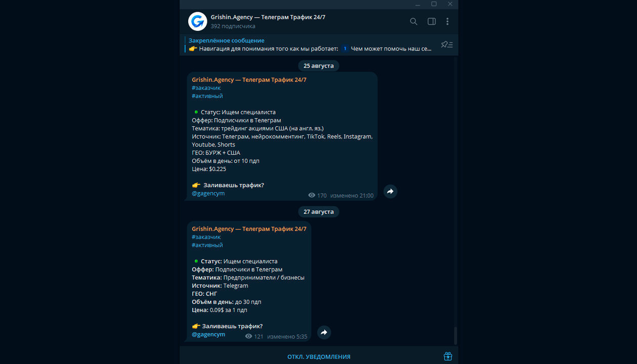The width and height of the screenshot is (637, 364).
Task: Minimize the Telegram window
Action: point(417,4)
